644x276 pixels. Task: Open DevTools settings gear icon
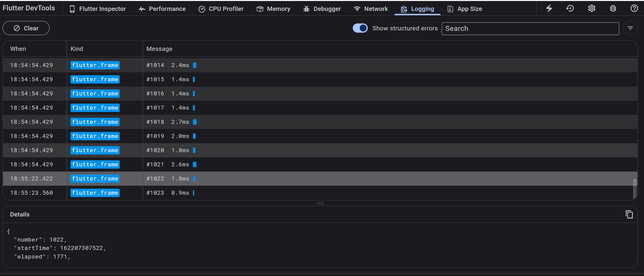[x=591, y=8]
